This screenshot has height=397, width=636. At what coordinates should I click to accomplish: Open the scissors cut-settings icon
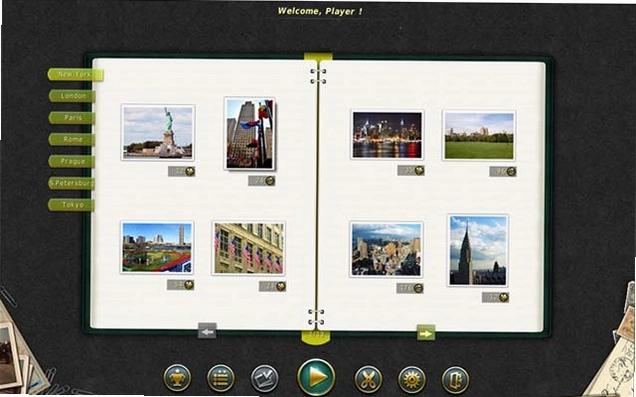pyautogui.click(x=368, y=379)
